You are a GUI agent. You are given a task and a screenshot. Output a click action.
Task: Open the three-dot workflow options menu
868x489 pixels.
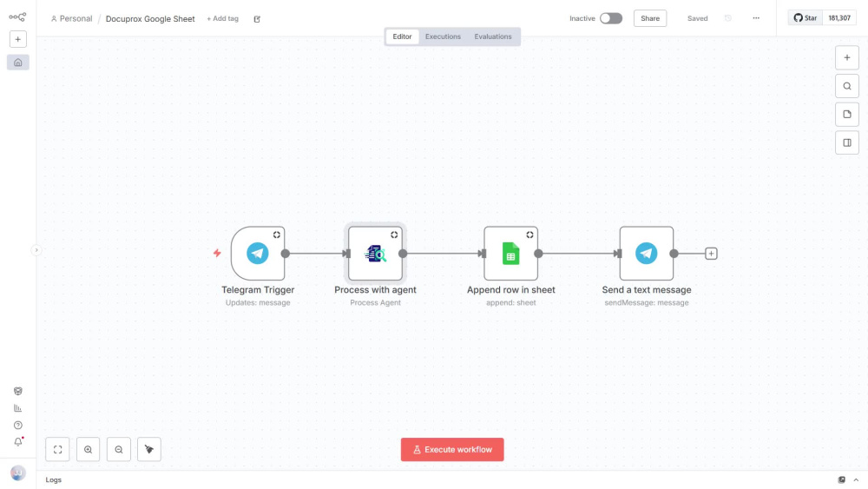click(756, 18)
